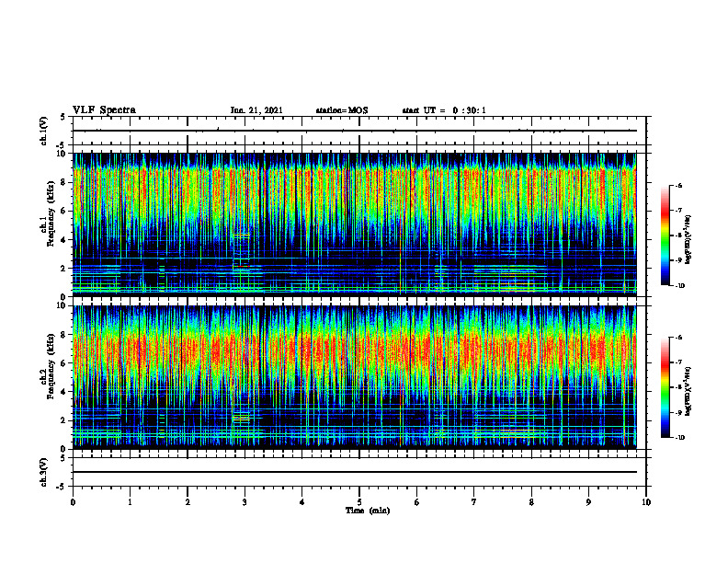Image resolution: width=728 pixels, height=563 pixels.
Task: Click the ch.2 color scale log(PSD) title
Action: [688, 392]
